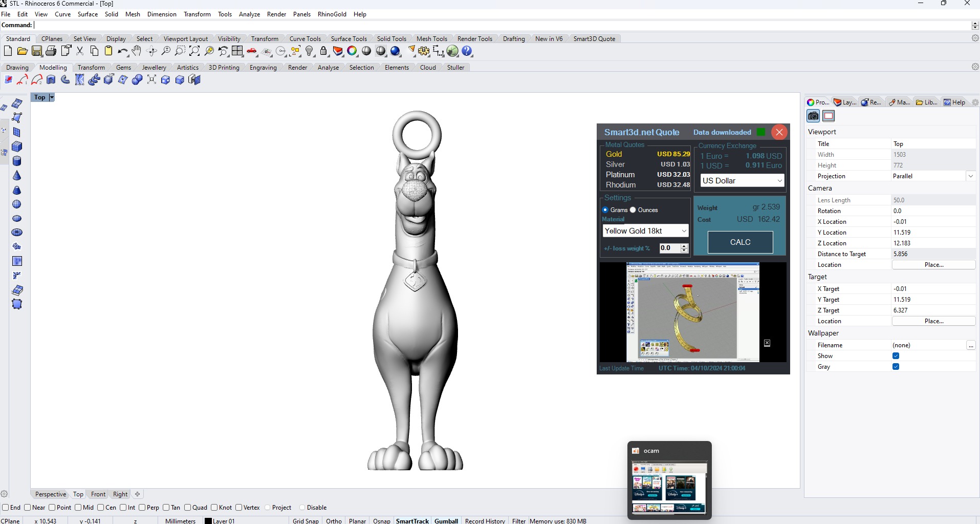The height and width of the screenshot is (524, 980).
Task: Click the ocam window preview thumbnail
Action: point(669,487)
